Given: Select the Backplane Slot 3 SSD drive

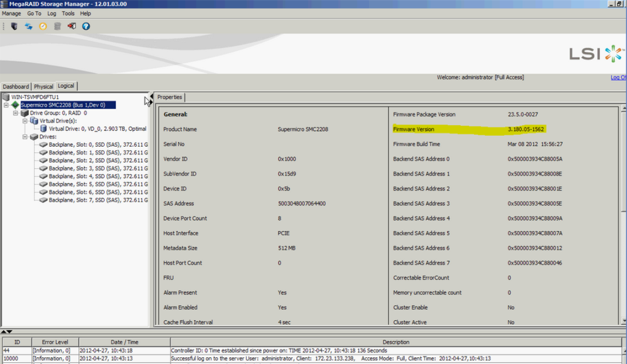Looking at the screenshot, I should click(x=98, y=168).
